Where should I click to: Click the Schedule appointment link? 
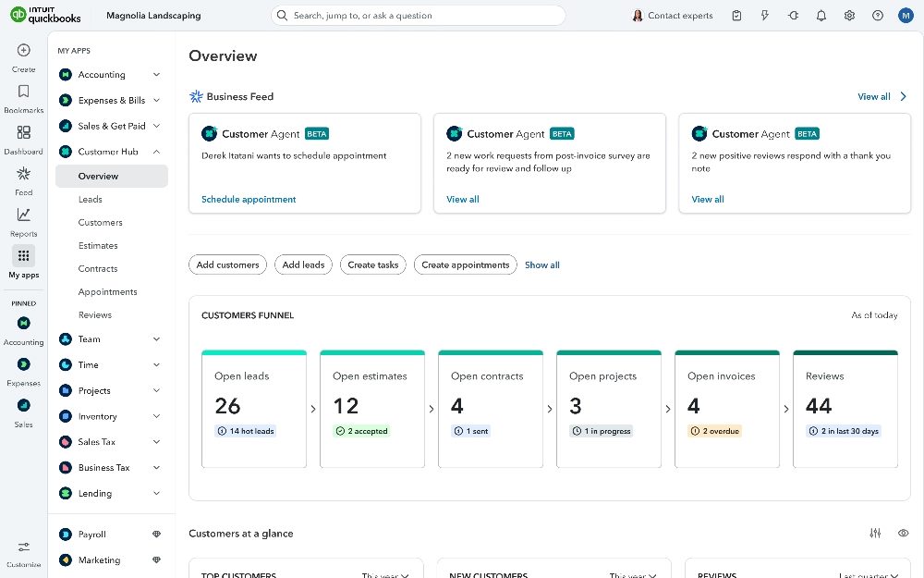[249, 200]
